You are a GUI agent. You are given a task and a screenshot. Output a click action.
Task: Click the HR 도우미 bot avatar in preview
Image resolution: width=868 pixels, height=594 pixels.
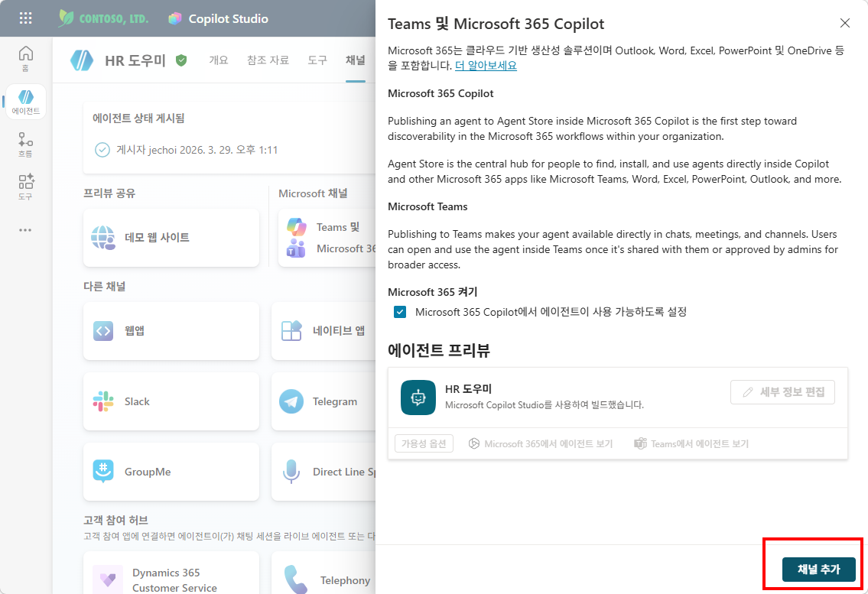point(418,397)
